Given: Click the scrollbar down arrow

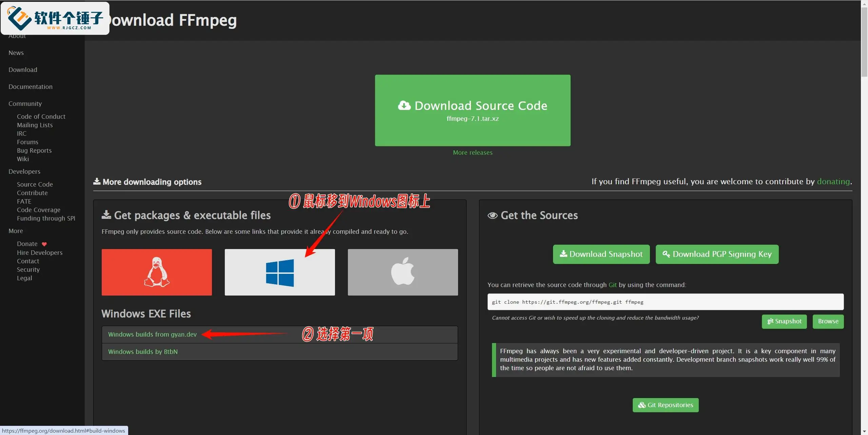Looking at the screenshot, I should pyautogui.click(x=864, y=431).
